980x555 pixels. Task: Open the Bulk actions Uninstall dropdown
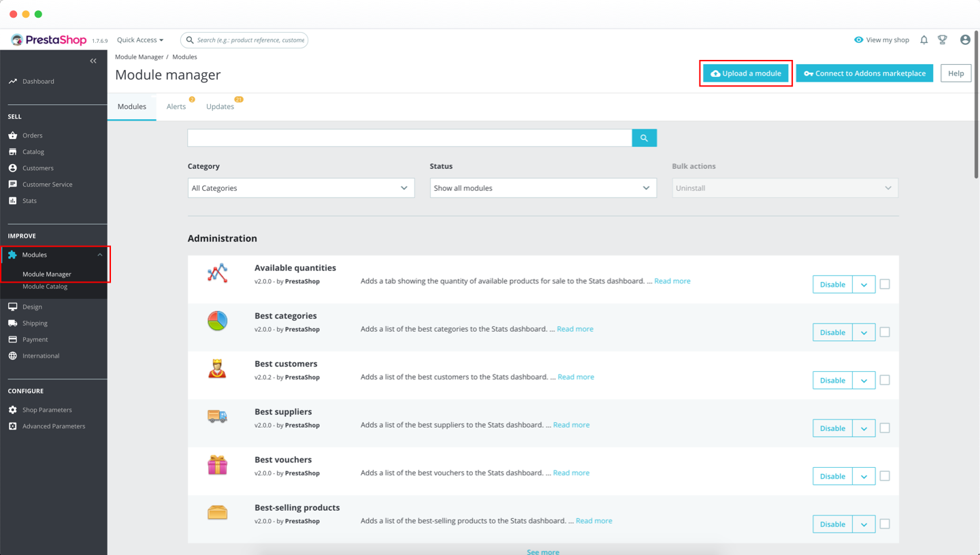pos(785,188)
